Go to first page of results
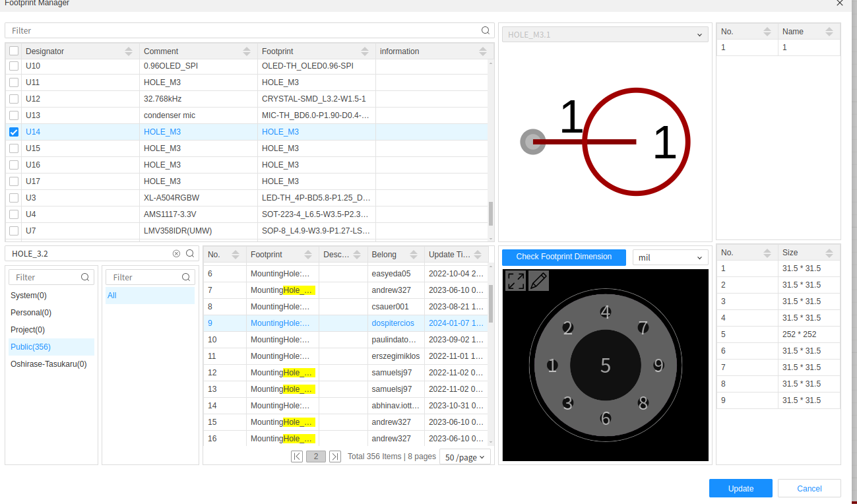This screenshot has width=857, height=504. pyautogui.click(x=297, y=457)
